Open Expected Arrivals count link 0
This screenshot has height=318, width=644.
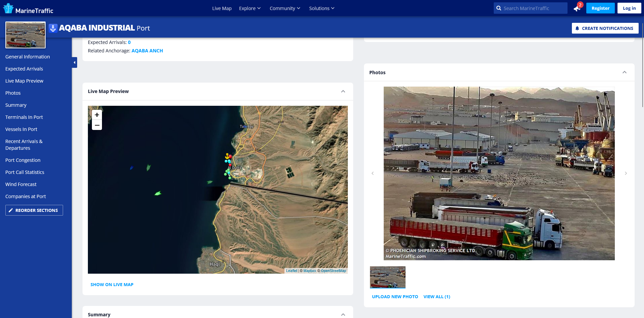click(129, 42)
